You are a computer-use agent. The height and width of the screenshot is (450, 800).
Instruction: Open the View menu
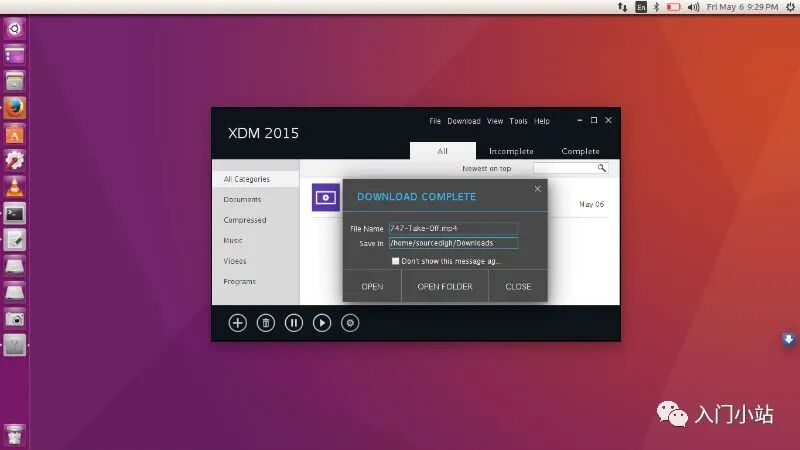click(494, 121)
